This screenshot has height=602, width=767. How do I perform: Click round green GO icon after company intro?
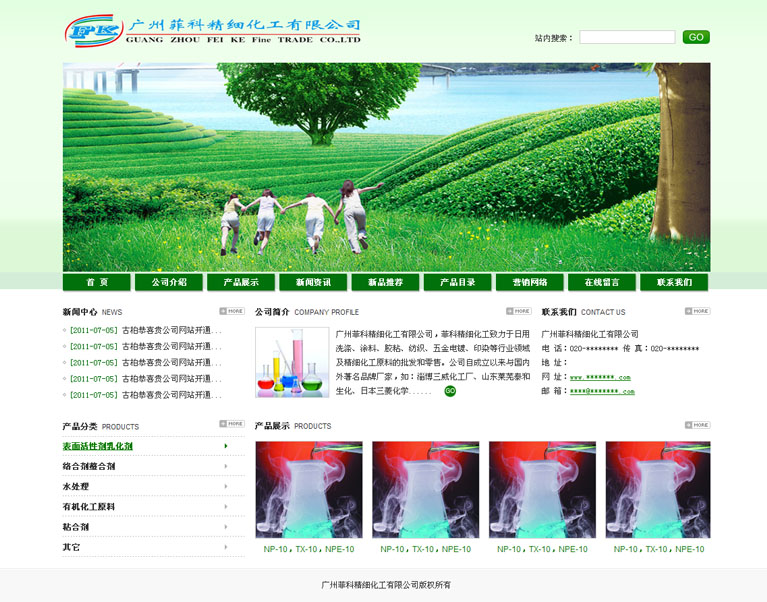[450, 391]
